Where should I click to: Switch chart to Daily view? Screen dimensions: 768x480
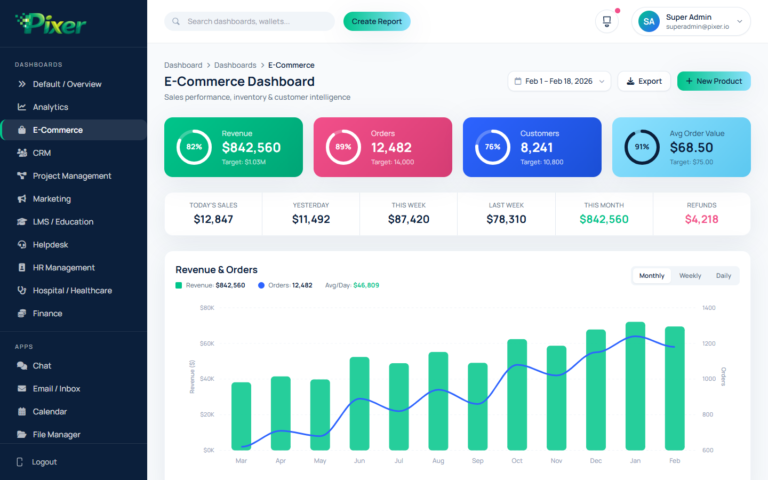point(723,276)
